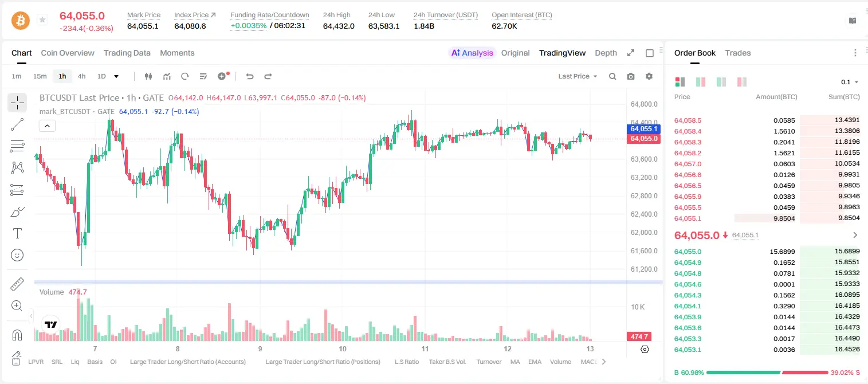Toggle the magnet snap mode

click(17, 335)
